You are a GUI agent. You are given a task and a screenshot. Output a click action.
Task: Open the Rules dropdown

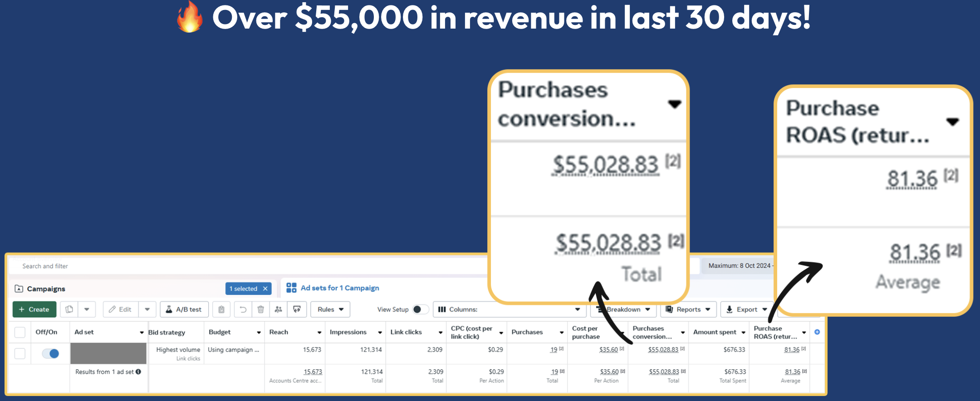330,309
